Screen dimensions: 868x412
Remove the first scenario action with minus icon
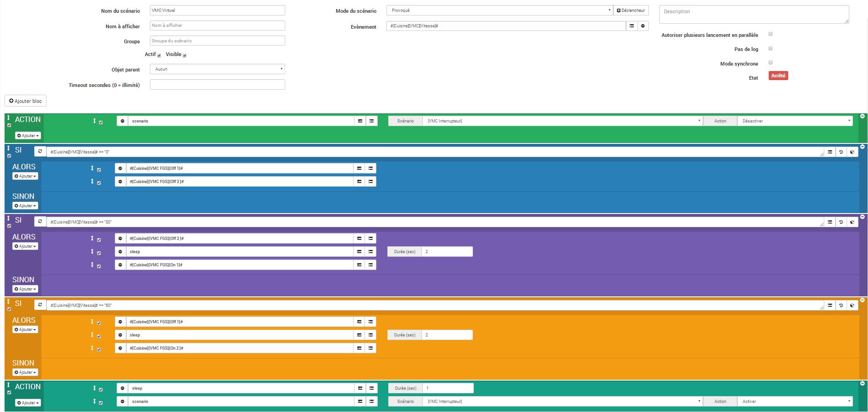point(123,121)
